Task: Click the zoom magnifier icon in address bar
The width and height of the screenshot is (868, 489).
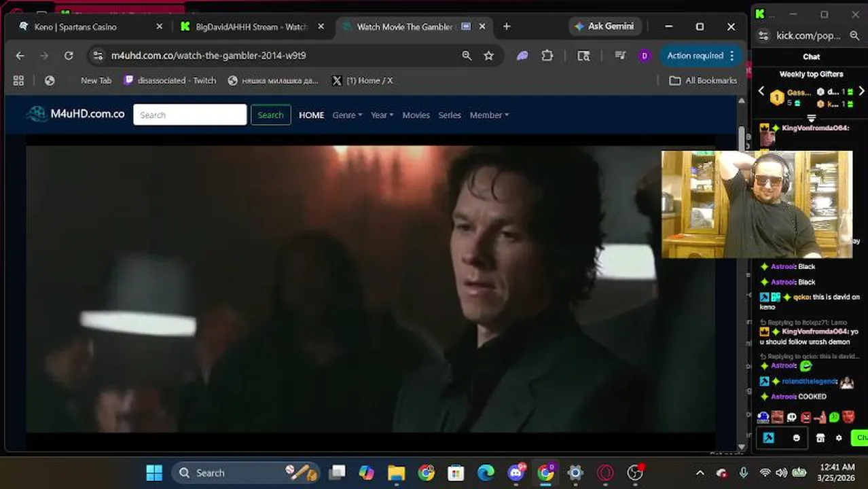Action: (467, 56)
